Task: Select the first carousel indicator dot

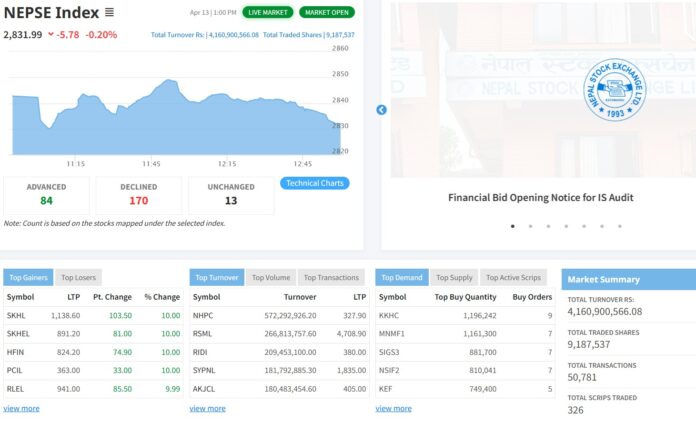Action: [513, 226]
